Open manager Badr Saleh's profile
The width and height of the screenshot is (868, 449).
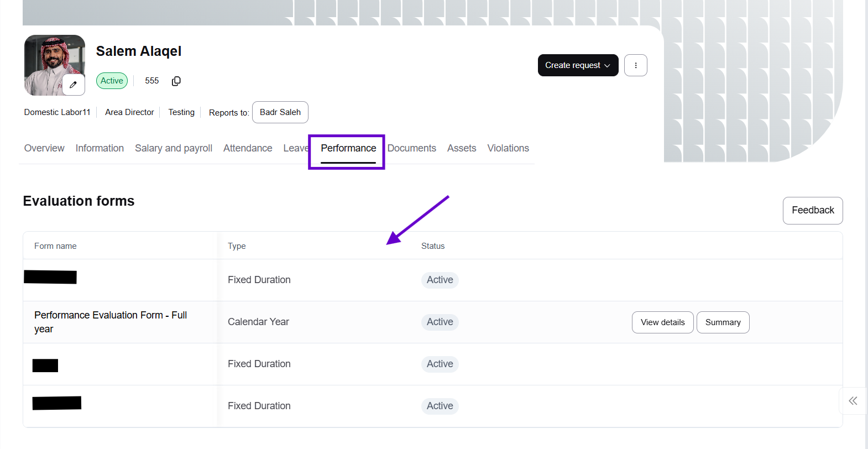coord(280,112)
